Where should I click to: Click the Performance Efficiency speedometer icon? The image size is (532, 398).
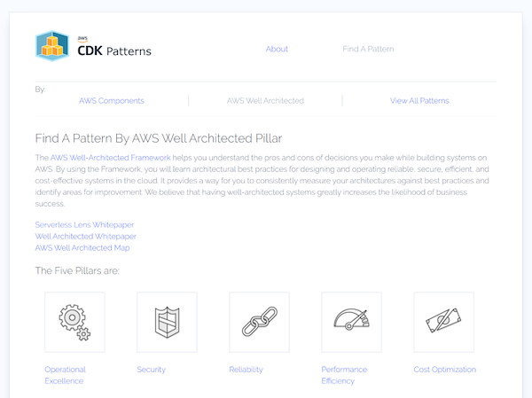click(x=351, y=322)
